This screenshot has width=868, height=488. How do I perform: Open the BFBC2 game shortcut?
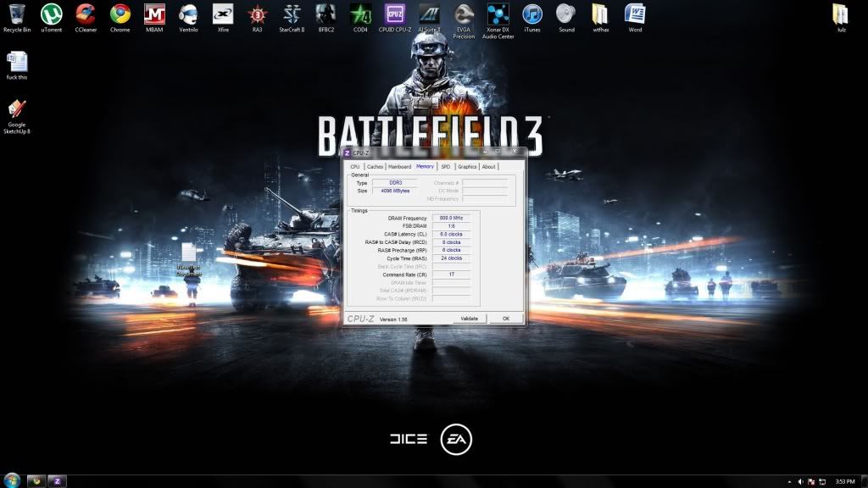[326, 18]
